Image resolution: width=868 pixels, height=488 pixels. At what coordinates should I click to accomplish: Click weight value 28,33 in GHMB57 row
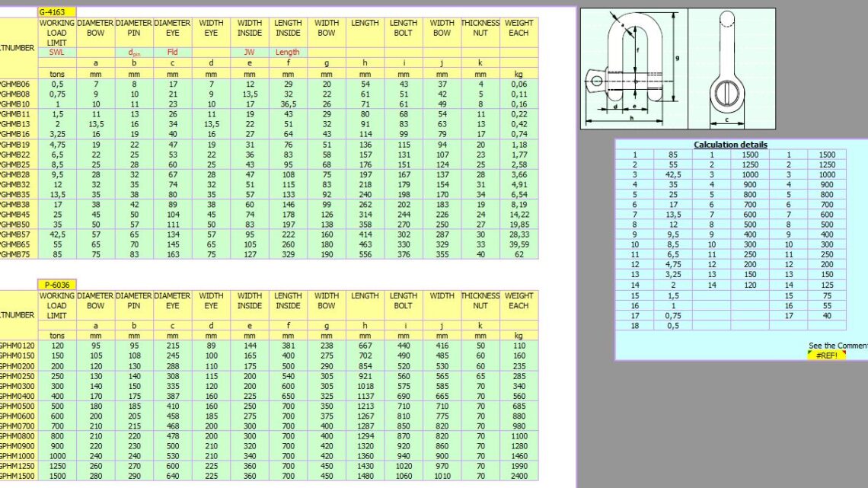[519, 234]
